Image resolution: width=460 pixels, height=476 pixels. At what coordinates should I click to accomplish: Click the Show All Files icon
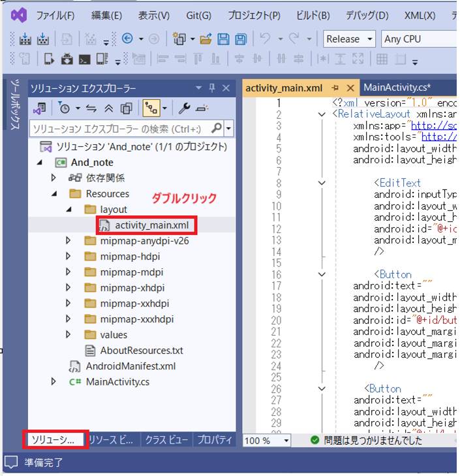coord(127,108)
